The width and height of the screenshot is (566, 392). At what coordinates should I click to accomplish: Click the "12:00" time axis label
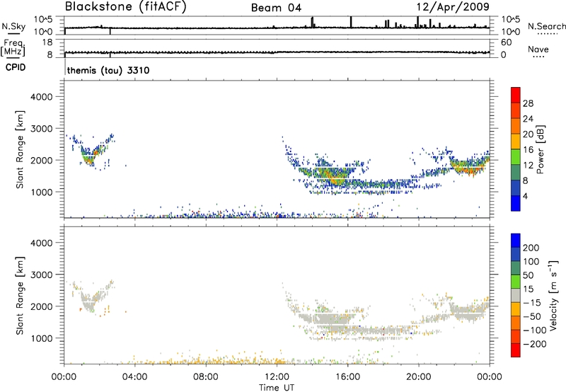point(277,377)
